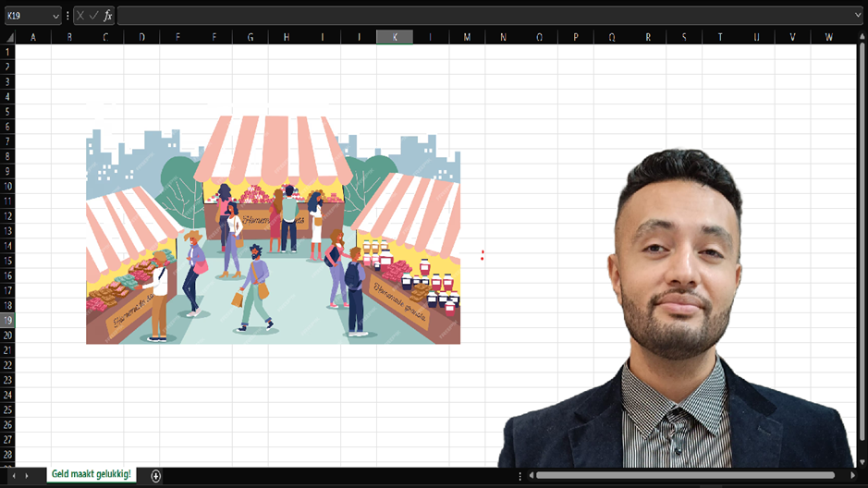Click inside the formula bar input

click(481, 16)
